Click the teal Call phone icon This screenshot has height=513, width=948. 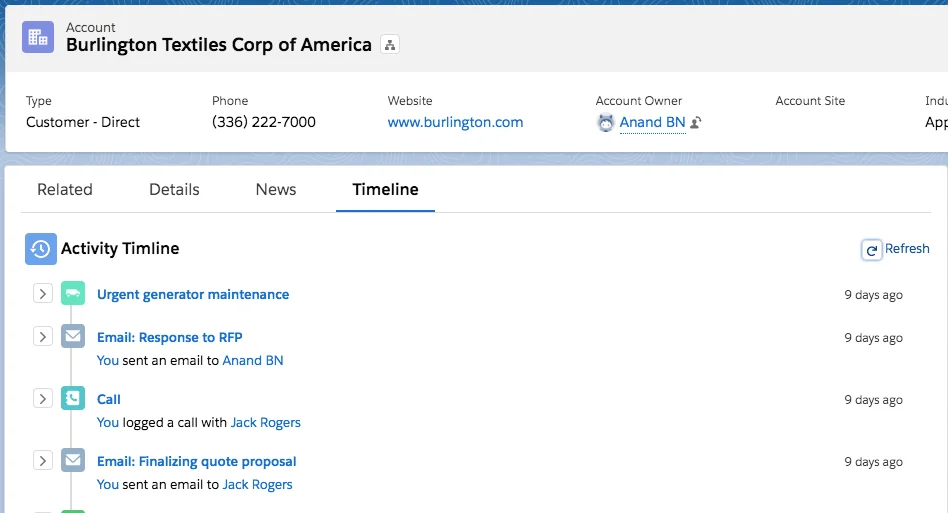[73, 399]
